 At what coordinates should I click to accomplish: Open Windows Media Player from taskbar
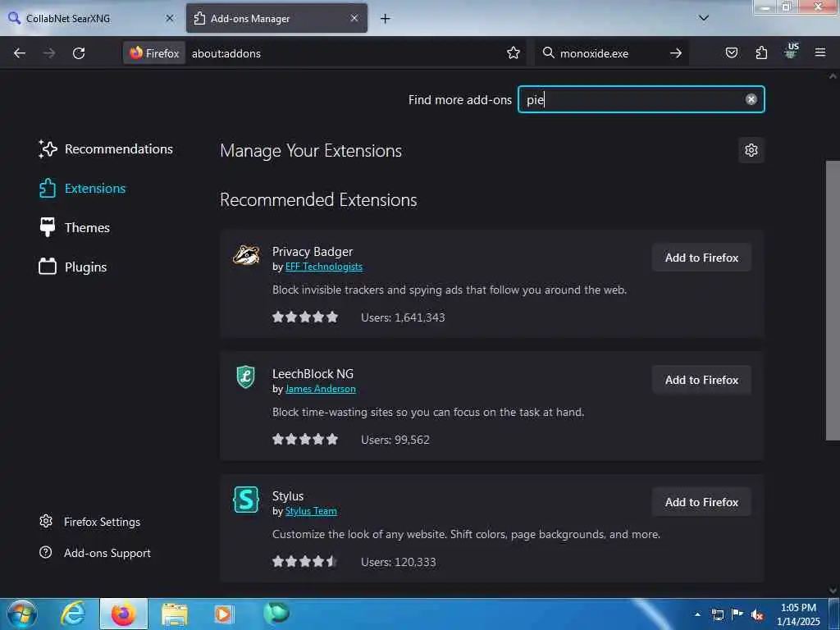click(x=223, y=614)
